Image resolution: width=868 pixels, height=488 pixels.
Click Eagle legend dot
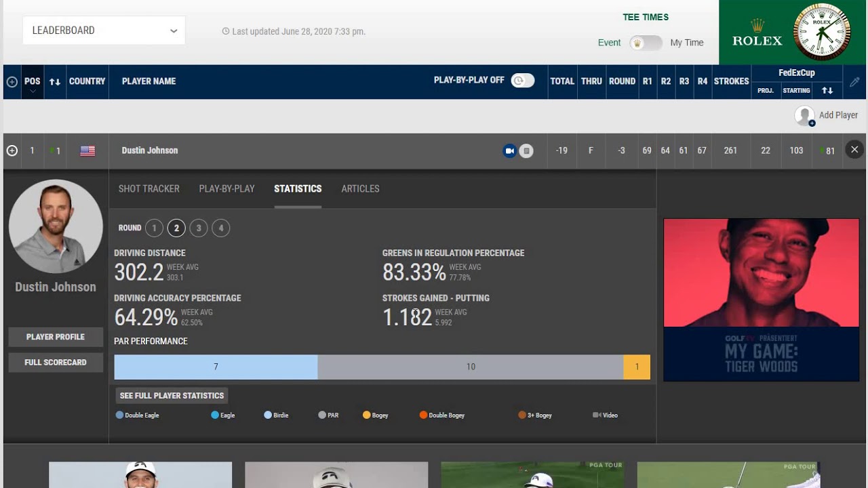[215, 415]
